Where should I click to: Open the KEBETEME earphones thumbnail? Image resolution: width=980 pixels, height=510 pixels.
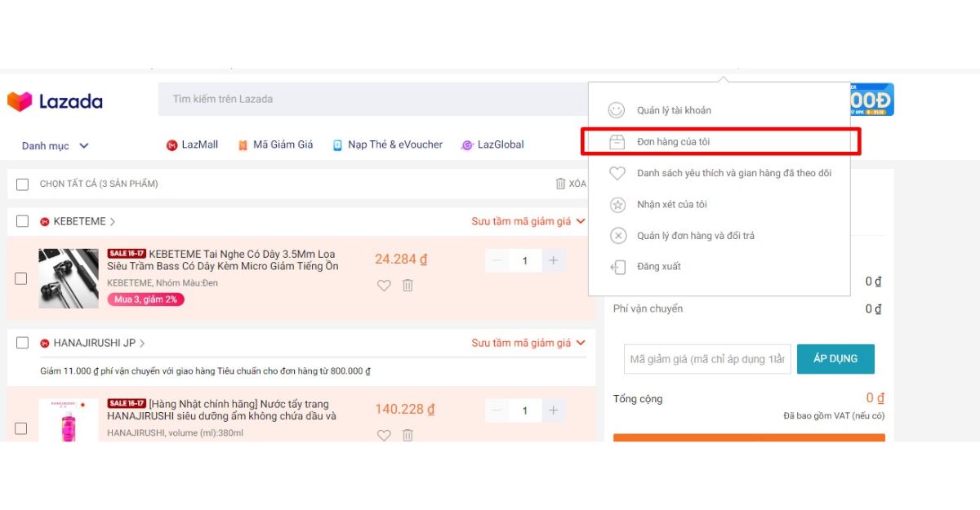coord(69,278)
